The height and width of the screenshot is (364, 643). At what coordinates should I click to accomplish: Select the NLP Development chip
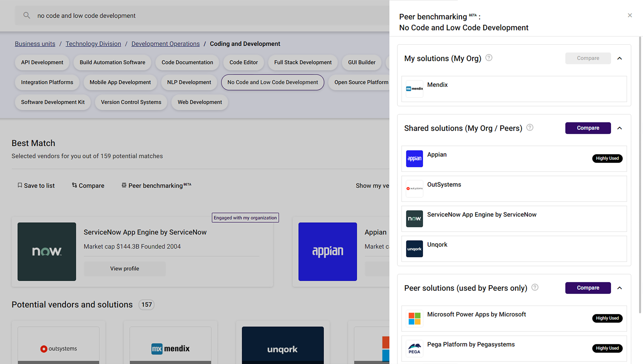189,82
